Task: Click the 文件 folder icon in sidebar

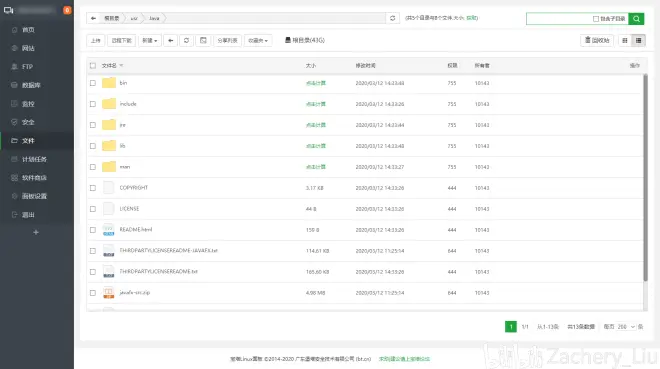Action: click(14, 141)
